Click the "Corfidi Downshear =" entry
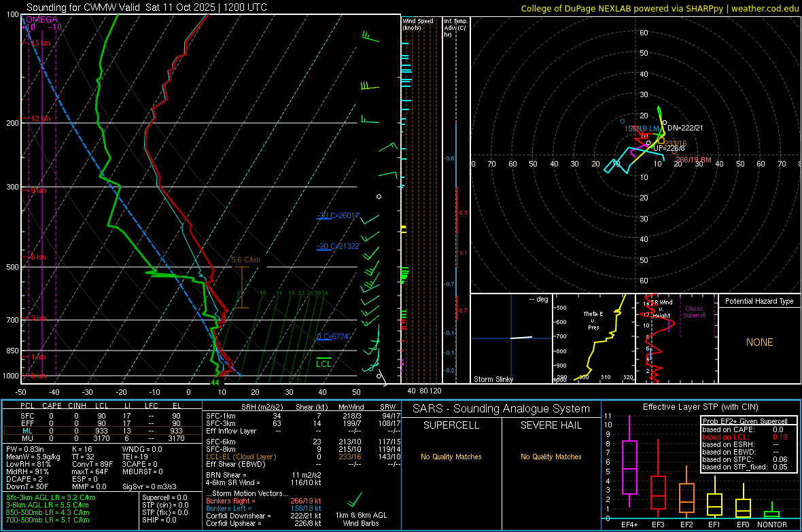 tap(264, 516)
